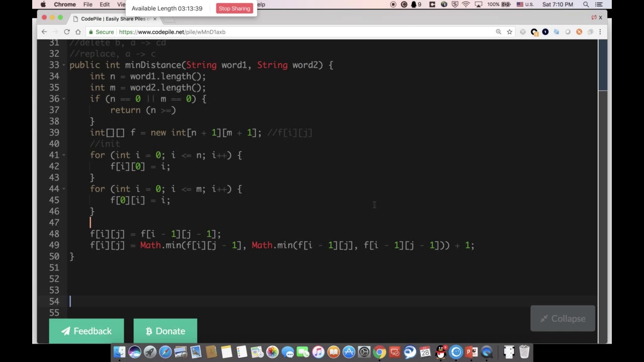This screenshot has width=644, height=362.
Task: Click the dark blue numbered extension icon
Action: 545,32
